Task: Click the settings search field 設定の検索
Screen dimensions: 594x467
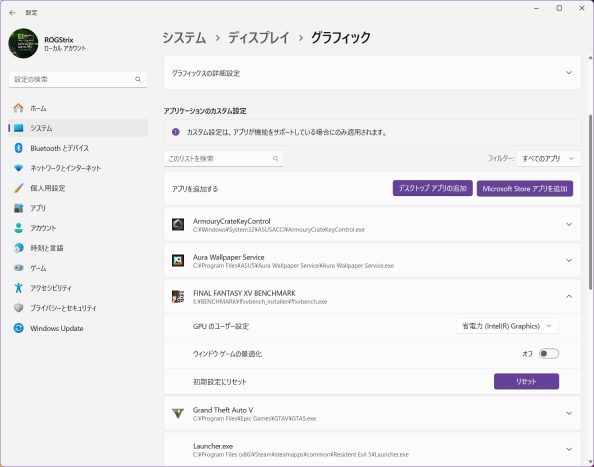Action: (78, 79)
